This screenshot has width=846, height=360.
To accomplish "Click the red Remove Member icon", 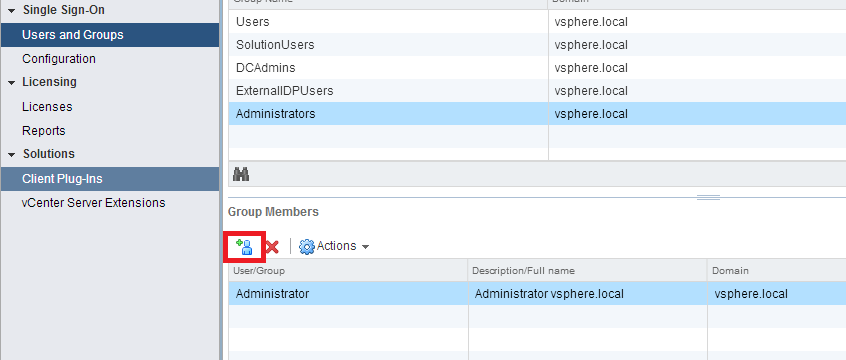I will coord(272,247).
